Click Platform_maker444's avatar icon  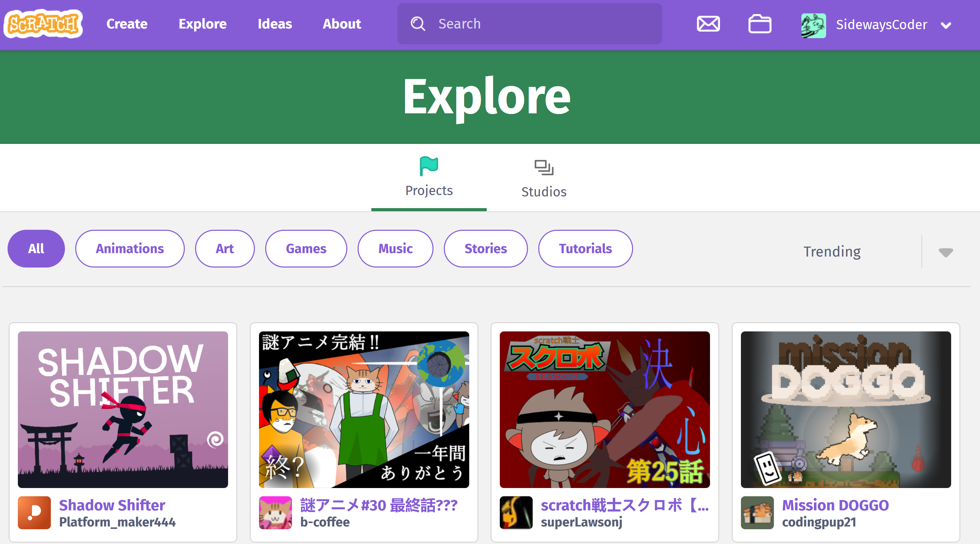(34, 512)
